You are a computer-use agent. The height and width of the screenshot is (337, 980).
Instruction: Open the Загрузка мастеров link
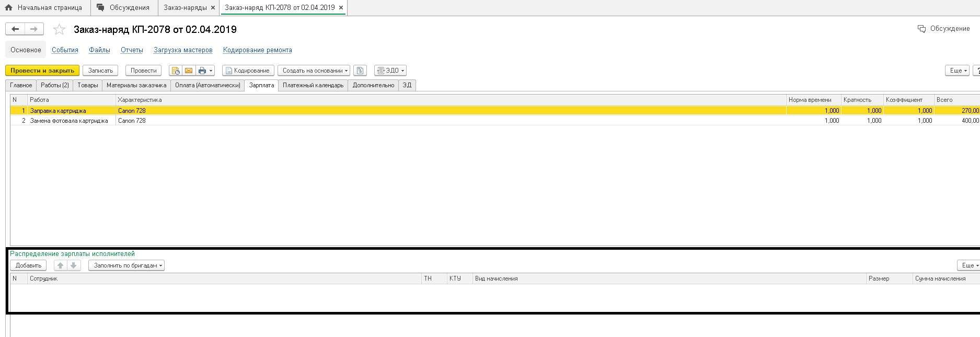pyautogui.click(x=183, y=50)
